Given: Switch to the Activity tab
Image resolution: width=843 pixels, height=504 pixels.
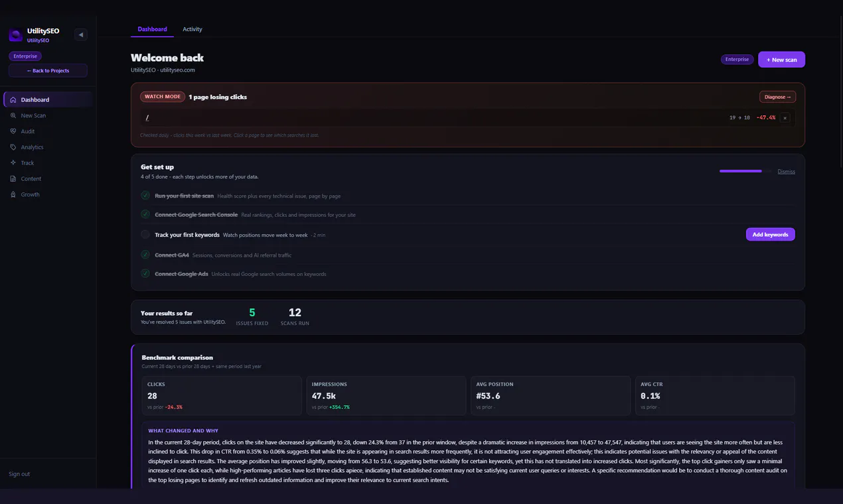Looking at the screenshot, I should coord(192,29).
